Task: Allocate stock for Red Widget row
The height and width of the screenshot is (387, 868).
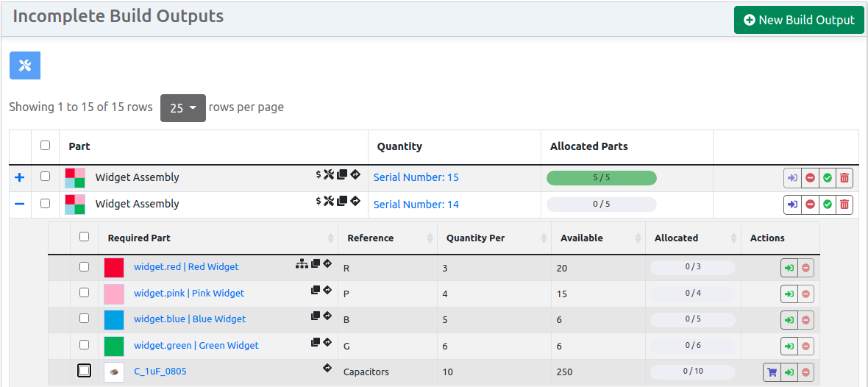Action: [789, 268]
